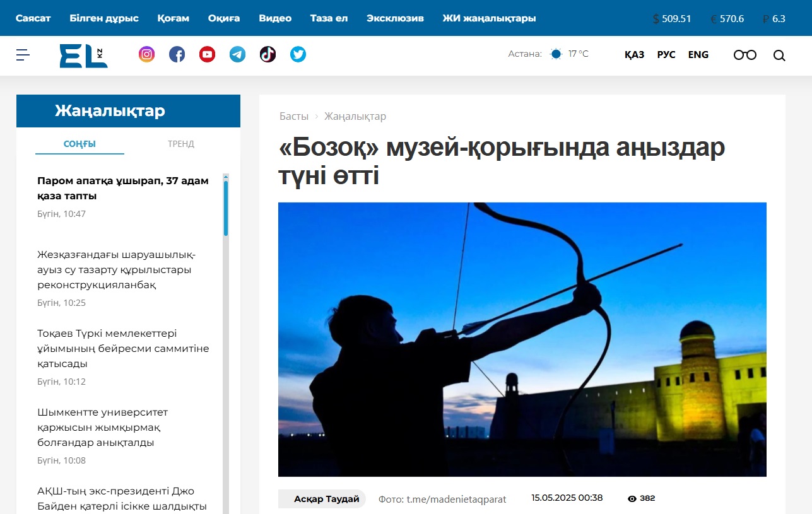Click timestamp Бүгін, 10:25
Screen dimensions: 812x514
61,303
